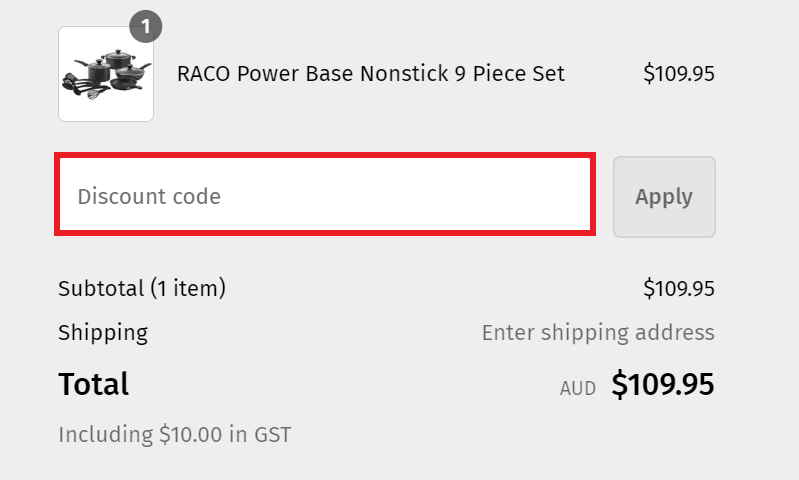Click the subtotal amount of $109.95

[x=679, y=288]
